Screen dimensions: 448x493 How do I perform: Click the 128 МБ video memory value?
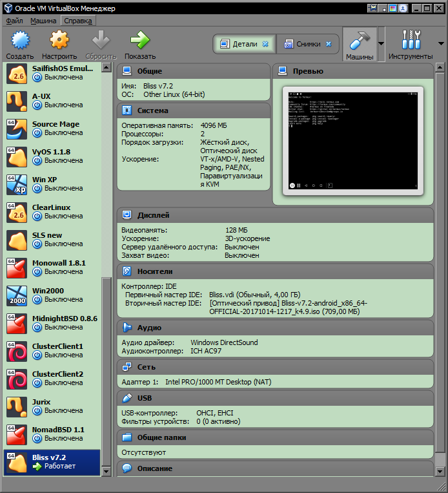click(x=236, y=230)
